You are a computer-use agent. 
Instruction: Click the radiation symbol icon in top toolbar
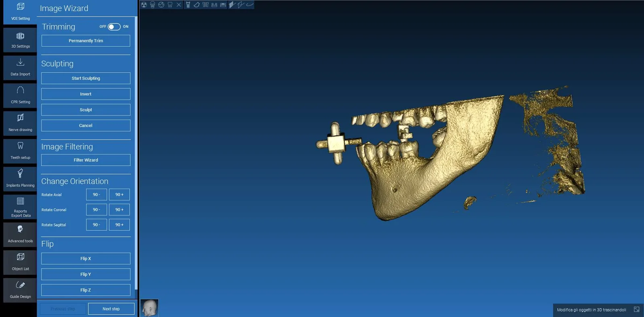pyautogui.click(x=144, y=5)
